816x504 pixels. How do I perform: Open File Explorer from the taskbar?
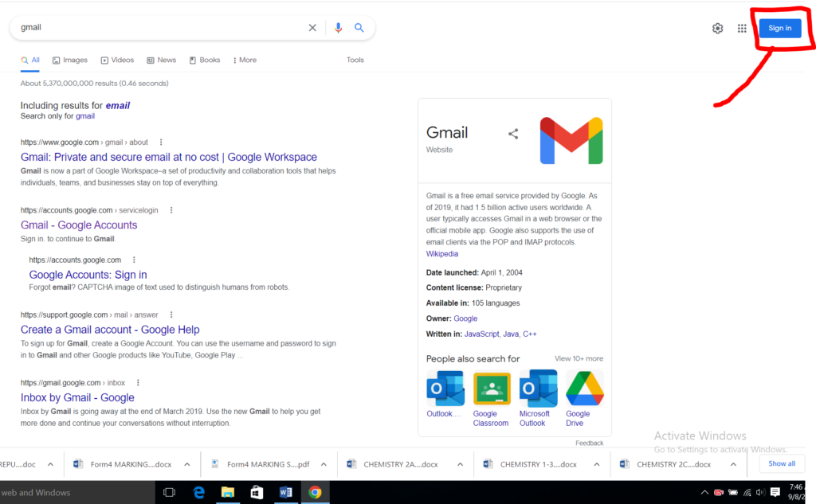228,492
